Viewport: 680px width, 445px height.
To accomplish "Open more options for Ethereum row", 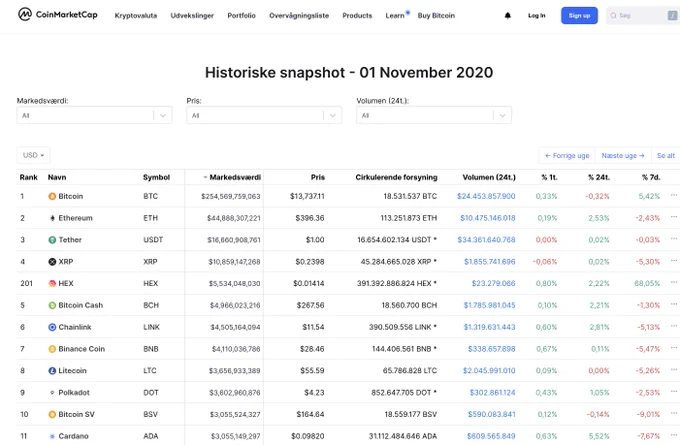I will click(x=673, y=217).
